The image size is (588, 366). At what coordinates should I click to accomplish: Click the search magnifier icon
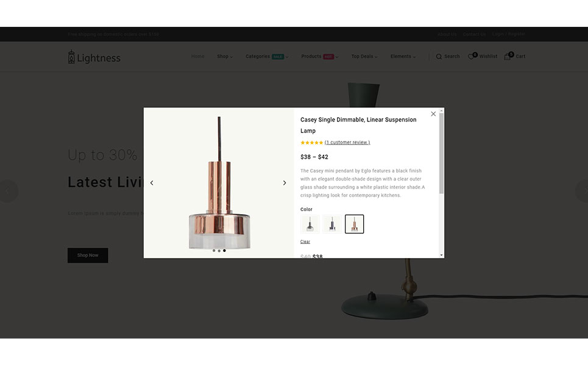click(x=439, y=57)
